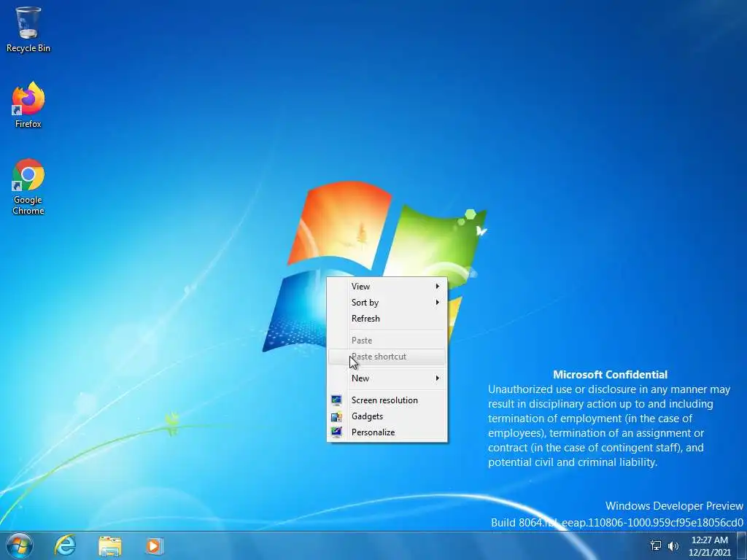Viewport: 747px width, 560px height.
Task: Launch Internet Explorer from the taskbar
Action: point(65,545)
